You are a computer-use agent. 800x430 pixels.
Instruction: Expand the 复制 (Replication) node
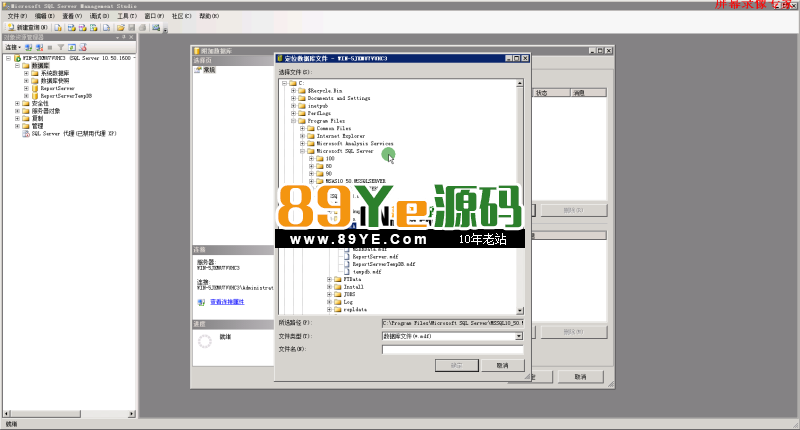tap(17, 118)
